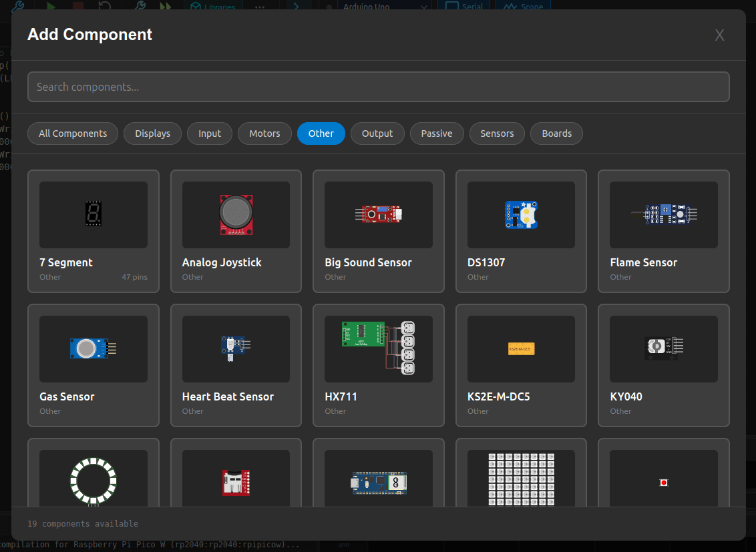Filter components by Displays
Image resolution: width=756 pixels, height=552 pixels.
(152, 133)
